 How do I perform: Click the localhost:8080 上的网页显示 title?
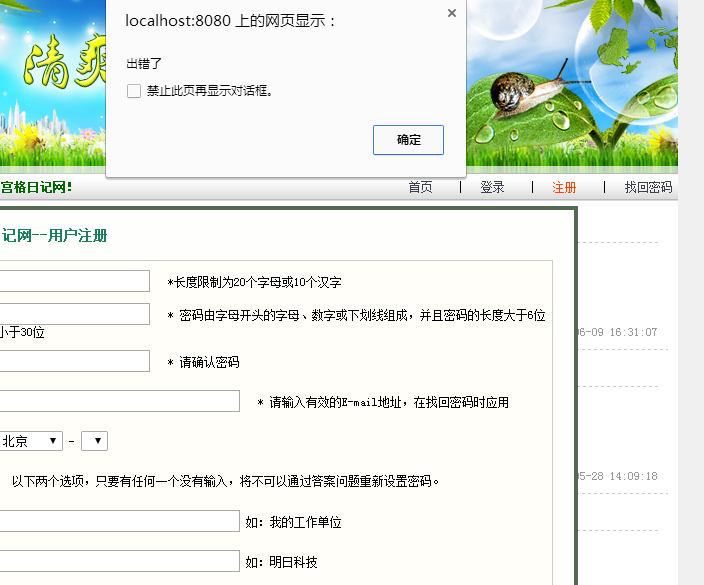pyautogui.click(x=230, y=21)
